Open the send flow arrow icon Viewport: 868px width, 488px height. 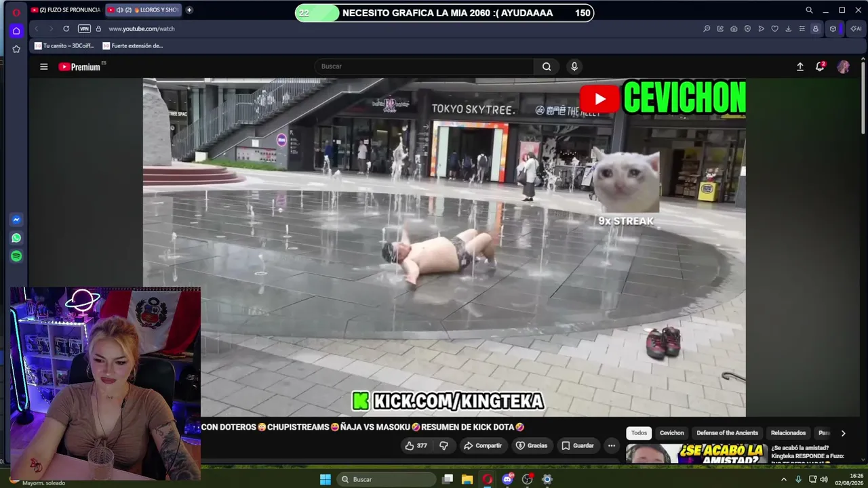tap(761, 28)
